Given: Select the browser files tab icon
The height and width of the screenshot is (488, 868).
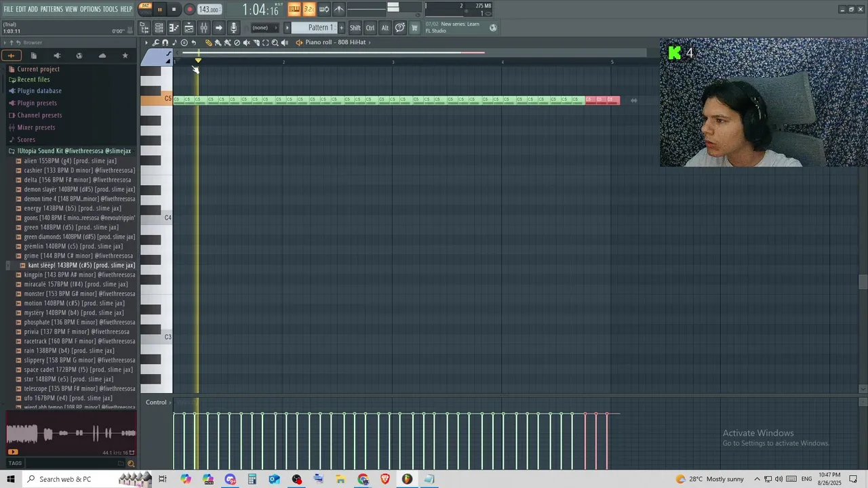Looking at the screenshot, I should click(x=33, y=56).
